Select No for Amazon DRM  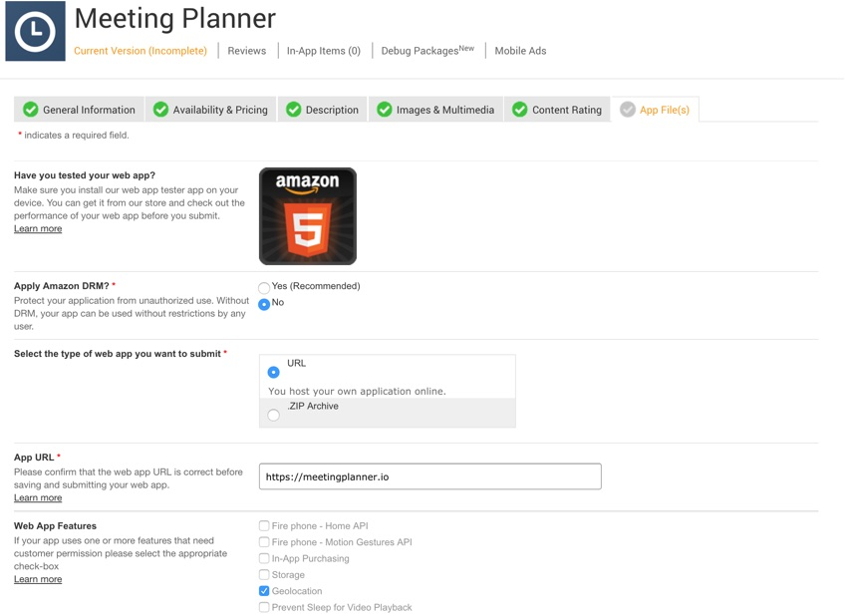[x=264, y=304]
